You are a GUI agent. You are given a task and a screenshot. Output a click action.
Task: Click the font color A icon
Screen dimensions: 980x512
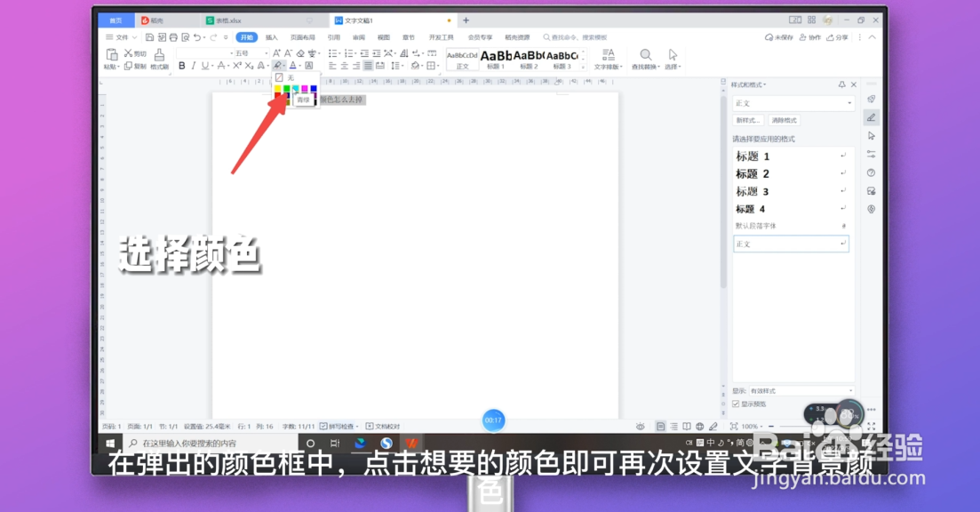(x=292, y=66)
